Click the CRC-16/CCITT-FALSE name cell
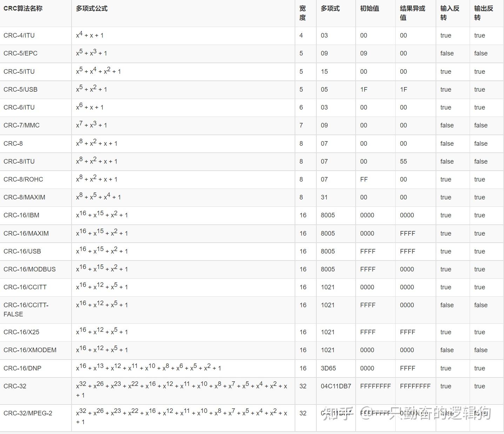 coord(26,309)
